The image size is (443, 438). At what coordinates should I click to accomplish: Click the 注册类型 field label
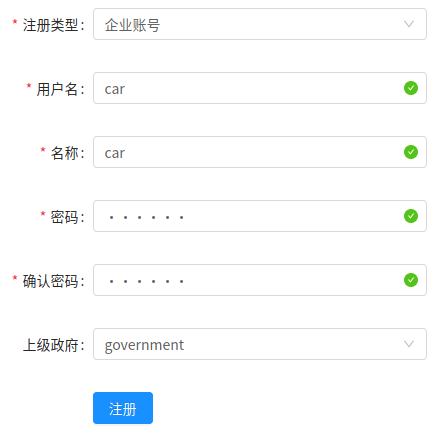[51, 25]
